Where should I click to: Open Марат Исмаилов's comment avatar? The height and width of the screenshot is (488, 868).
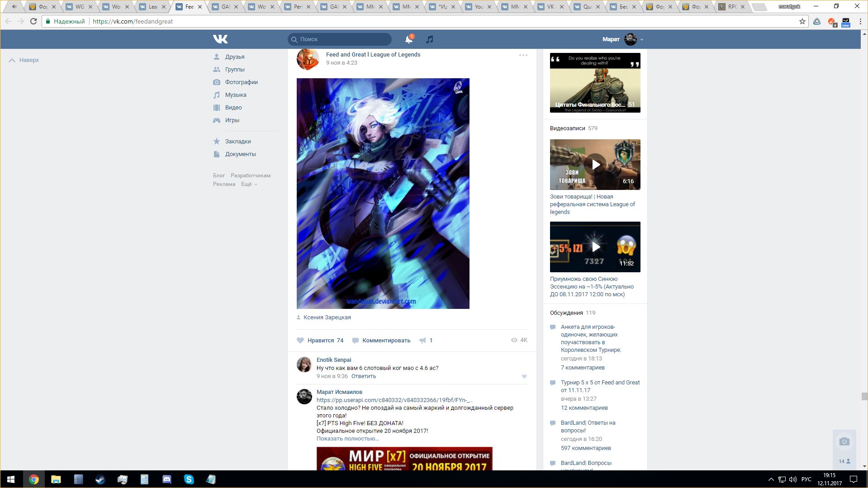[x=304, y=397]
